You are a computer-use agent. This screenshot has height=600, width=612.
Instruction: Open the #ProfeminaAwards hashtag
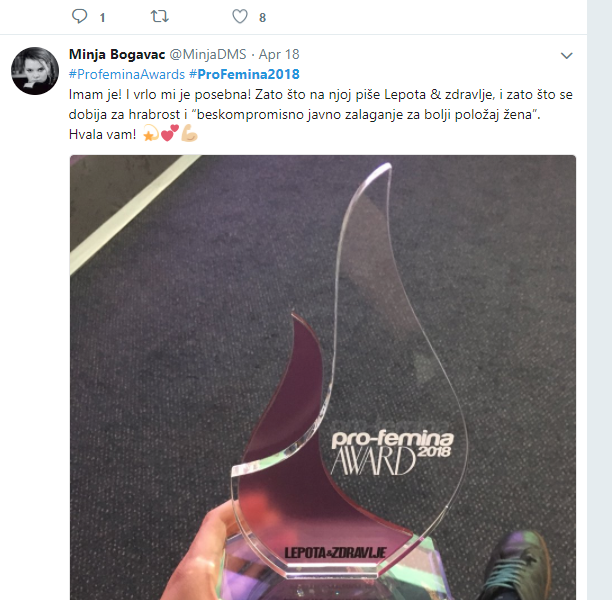(127, 74)
